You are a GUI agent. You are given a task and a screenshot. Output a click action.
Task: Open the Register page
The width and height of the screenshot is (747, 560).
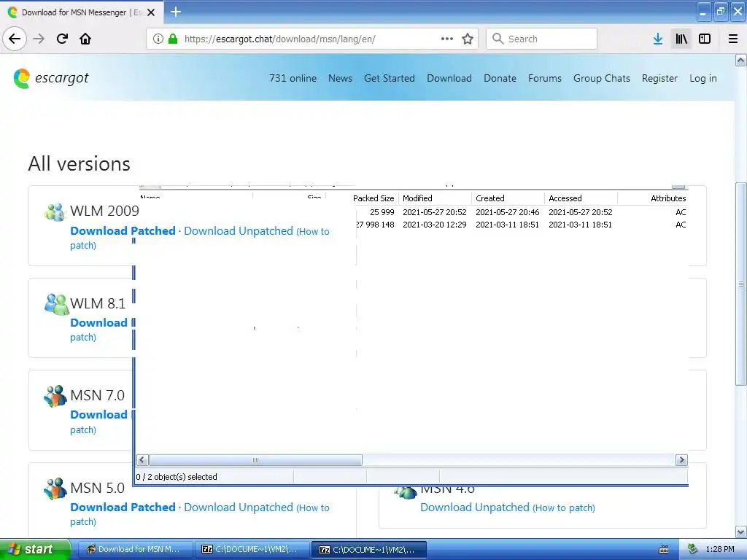pyautogui.click(x=659, y=78)
